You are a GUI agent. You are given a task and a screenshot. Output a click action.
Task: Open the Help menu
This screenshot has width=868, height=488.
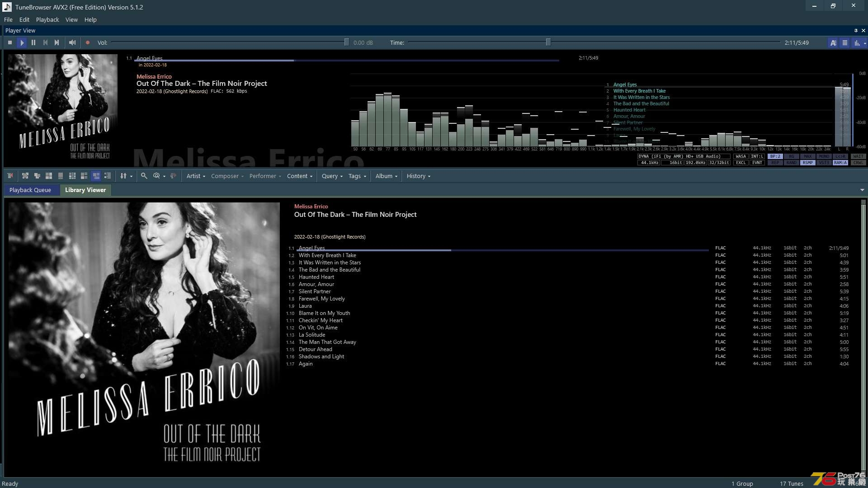90,19
